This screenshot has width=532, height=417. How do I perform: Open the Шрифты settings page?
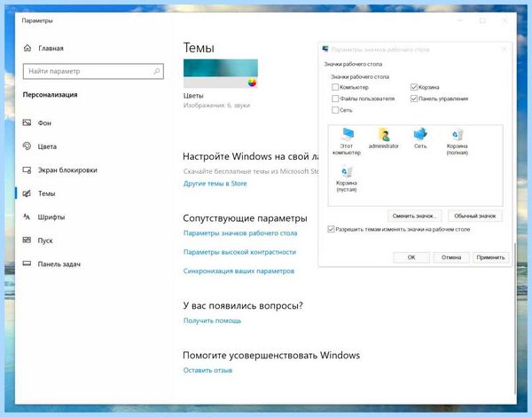coord(51,217)
